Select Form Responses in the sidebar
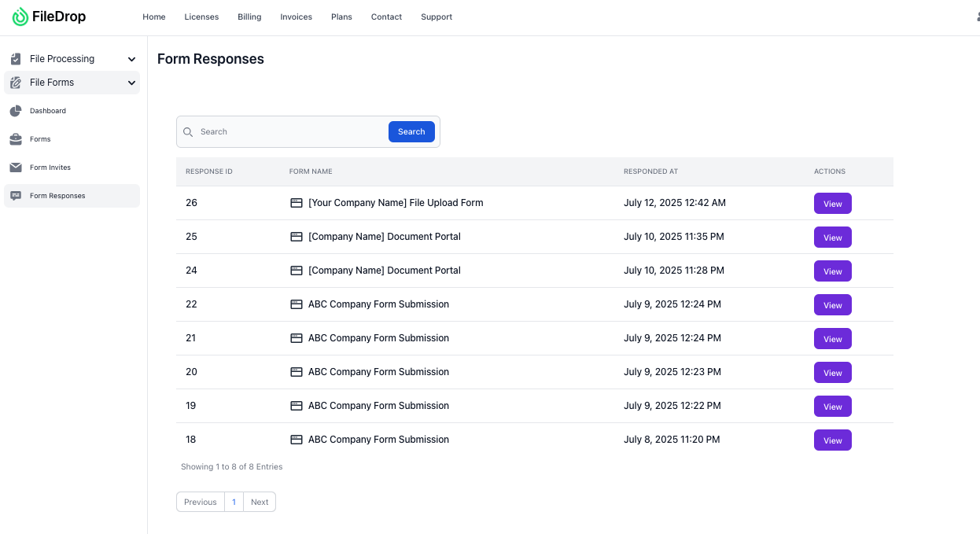Viewport: 980px width, 534px height. 72,196
